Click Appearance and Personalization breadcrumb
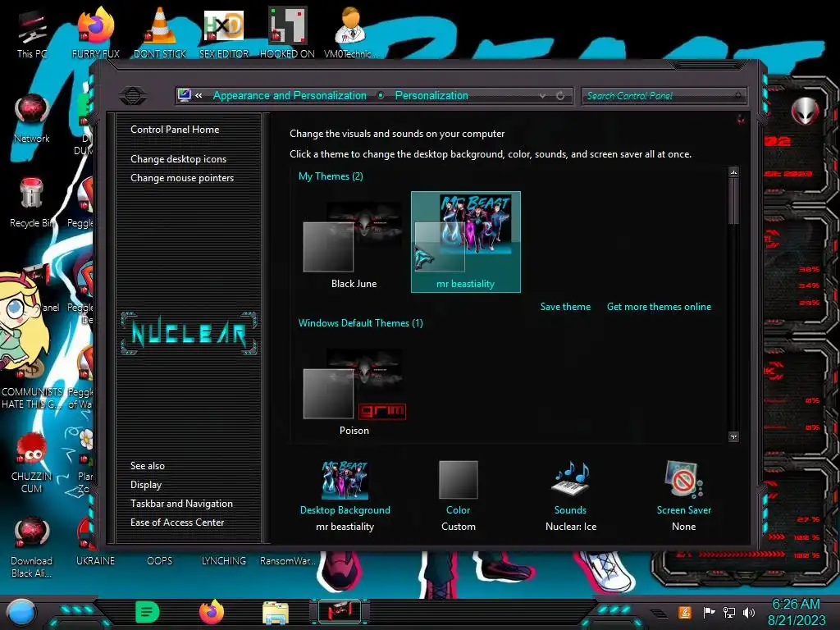 [290, 95]
